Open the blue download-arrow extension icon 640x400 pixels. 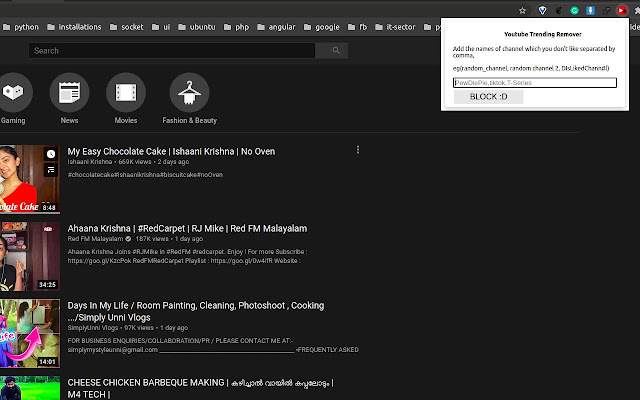click(x=590, y=11)
